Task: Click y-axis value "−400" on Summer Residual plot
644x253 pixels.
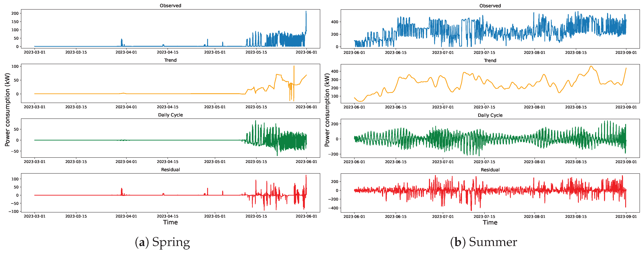Action: [x=333, y=208]
